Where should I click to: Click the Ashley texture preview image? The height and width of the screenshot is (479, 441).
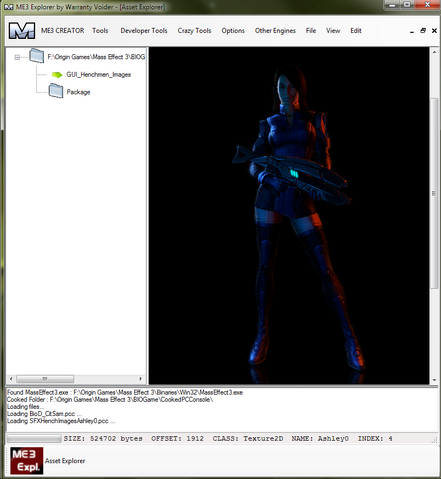point(289,216)
